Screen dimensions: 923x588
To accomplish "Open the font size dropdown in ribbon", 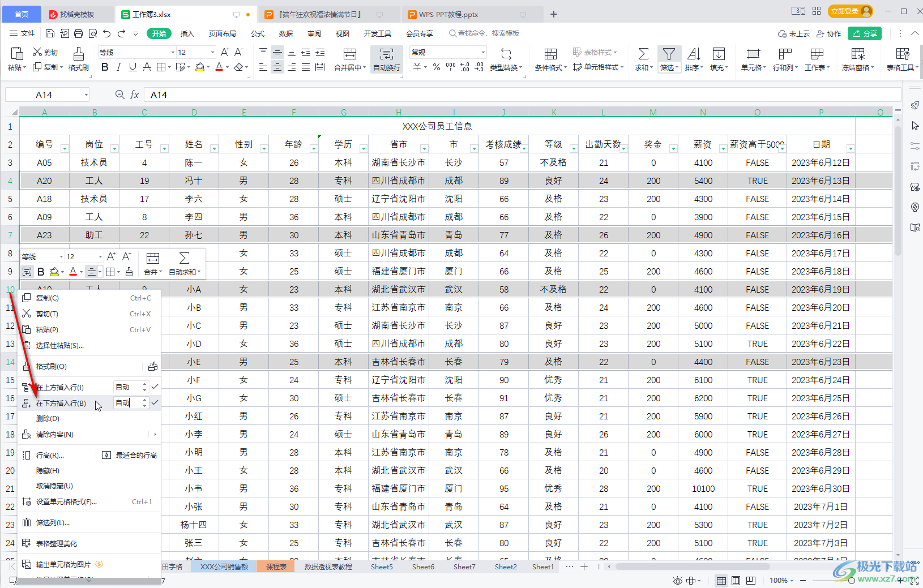I will 213,53.
